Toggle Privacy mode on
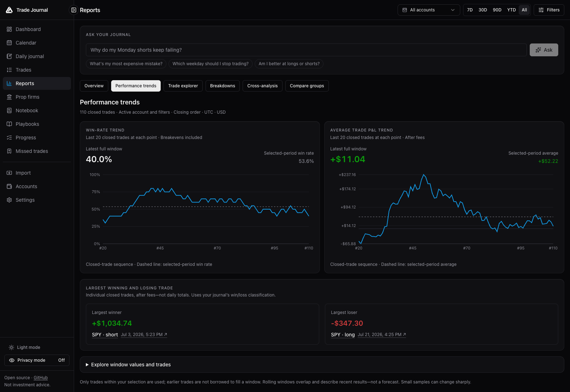Screen dimensions: 570x392 coord(37,360)
